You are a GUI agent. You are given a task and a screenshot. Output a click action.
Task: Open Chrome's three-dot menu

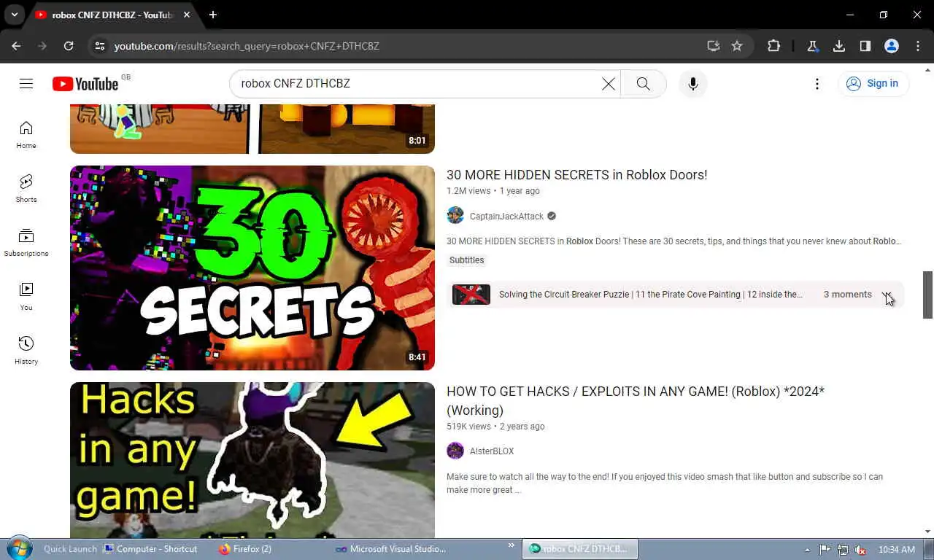coord(918,46)
